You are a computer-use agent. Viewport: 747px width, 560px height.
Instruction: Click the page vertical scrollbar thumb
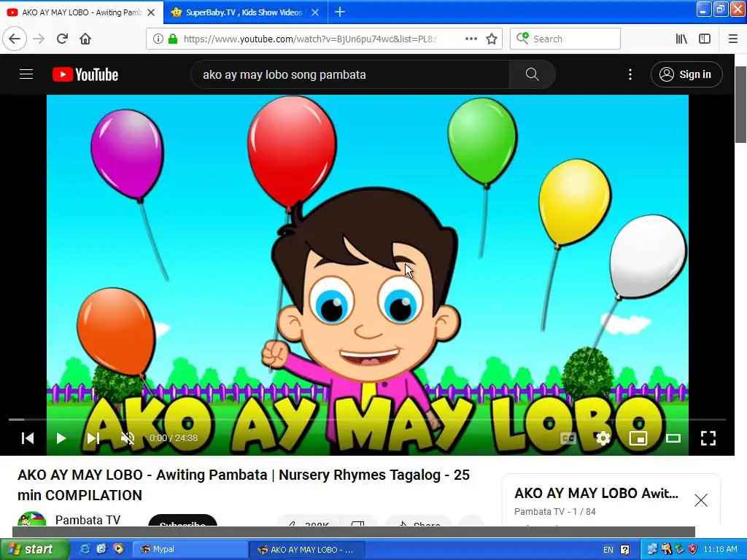(740, 104)
